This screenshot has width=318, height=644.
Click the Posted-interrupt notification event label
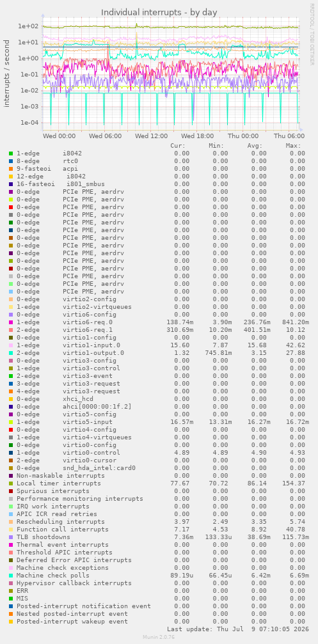pyautogui.click(x=83, y=606)
